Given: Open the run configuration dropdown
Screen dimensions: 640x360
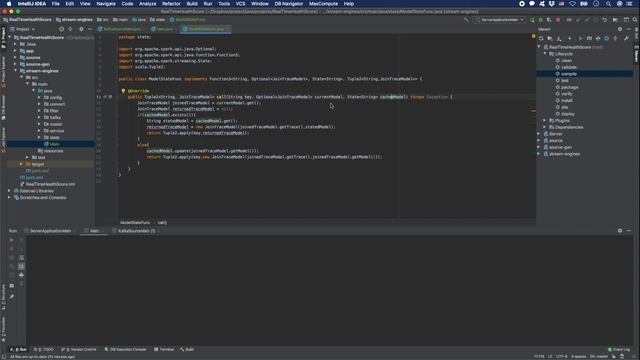Looking at the screenshot, I should (x=500, y=20).
